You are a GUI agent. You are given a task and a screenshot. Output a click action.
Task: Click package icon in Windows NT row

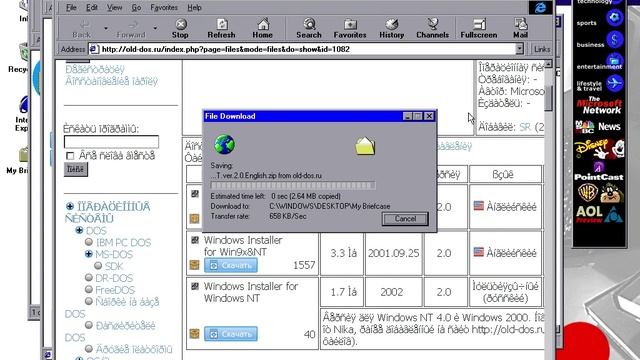[x=194, y=333]
